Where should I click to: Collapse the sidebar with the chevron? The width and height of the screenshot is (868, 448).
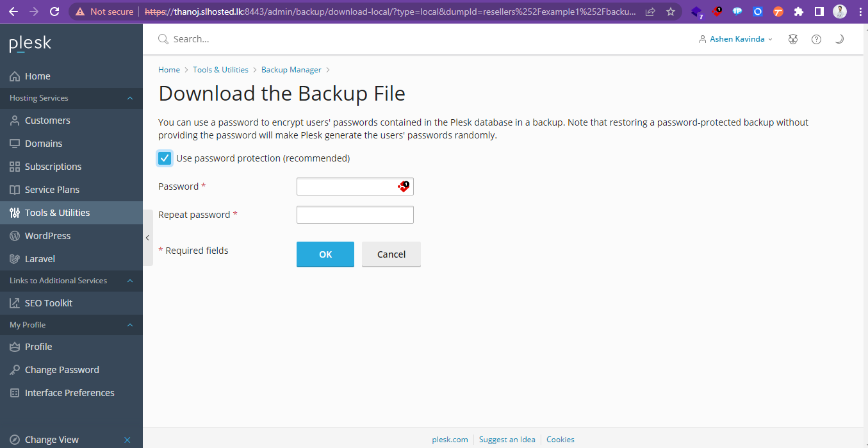pos(148,238)
